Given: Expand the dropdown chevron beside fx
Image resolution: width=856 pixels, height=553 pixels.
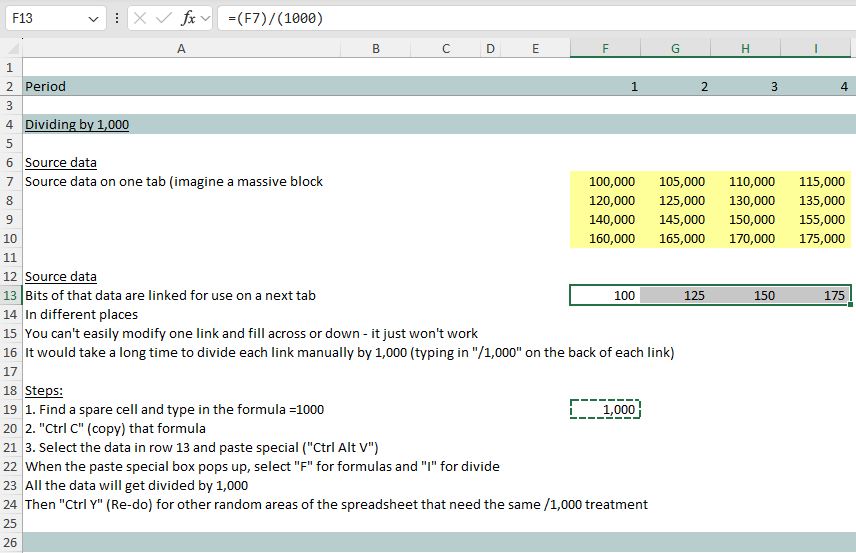Looking at the screenshot, I should [x=206, y=19].
